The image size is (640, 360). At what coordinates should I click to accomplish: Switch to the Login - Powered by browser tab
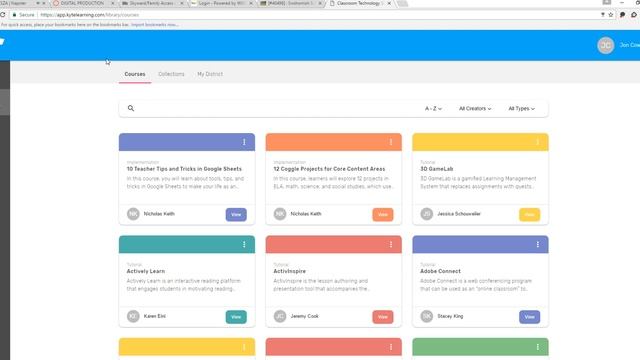(222, 3)
